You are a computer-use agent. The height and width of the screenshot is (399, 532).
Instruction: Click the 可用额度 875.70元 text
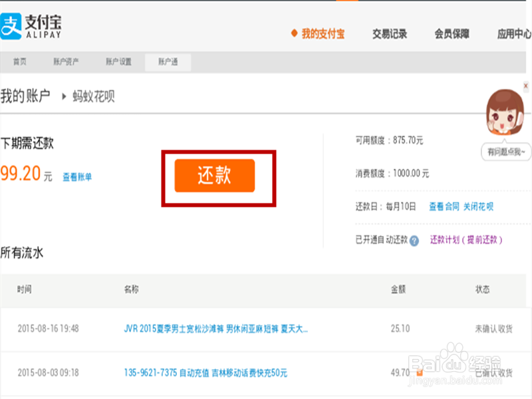(389, 140)
